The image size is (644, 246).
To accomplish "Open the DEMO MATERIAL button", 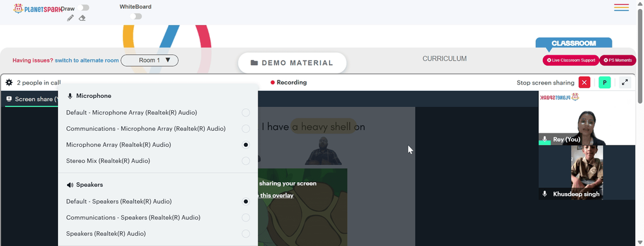I will [x=292, y=63].
